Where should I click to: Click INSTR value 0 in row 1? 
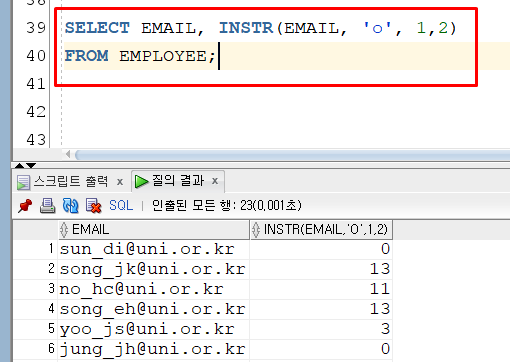click(321, 249)
